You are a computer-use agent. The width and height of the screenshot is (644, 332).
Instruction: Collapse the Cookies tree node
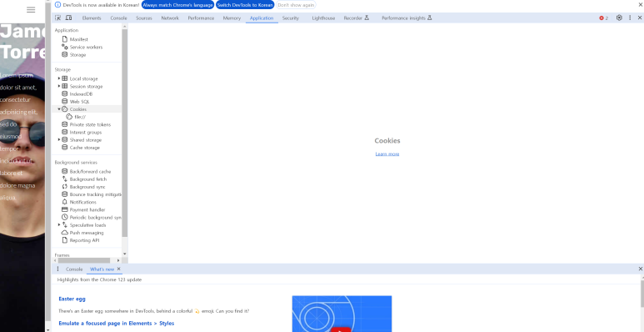59,109
